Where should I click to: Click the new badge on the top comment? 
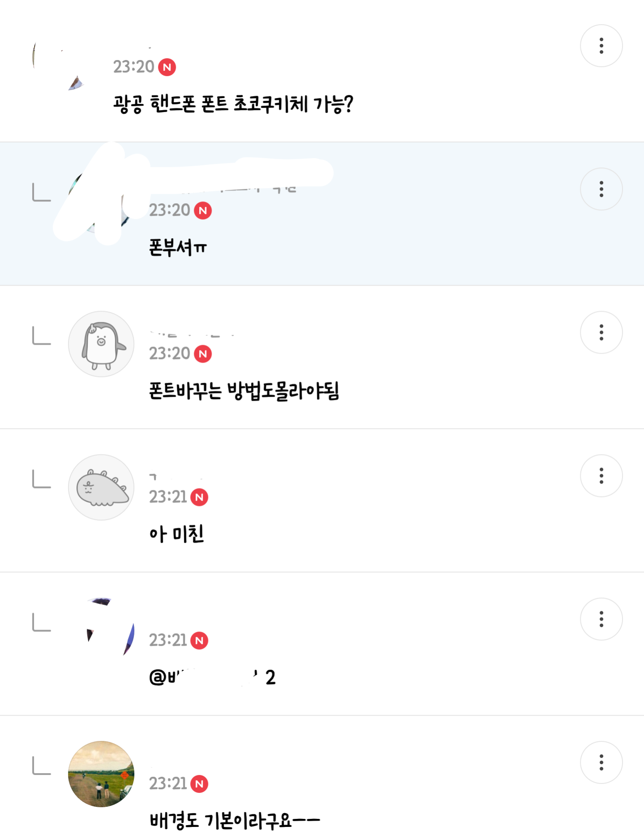[x=167, y=67]
